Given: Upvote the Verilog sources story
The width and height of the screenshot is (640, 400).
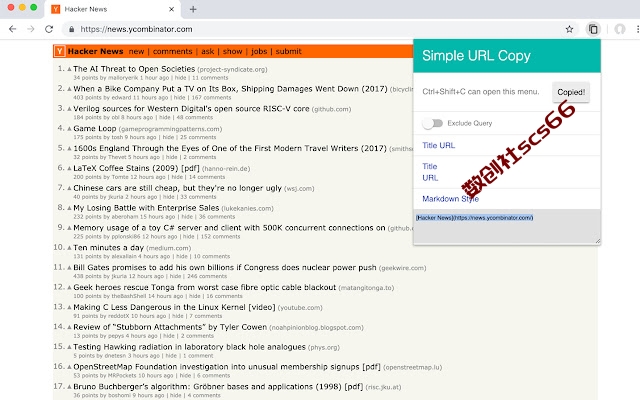Looking at the screenshot, I should tap(69, 109).
